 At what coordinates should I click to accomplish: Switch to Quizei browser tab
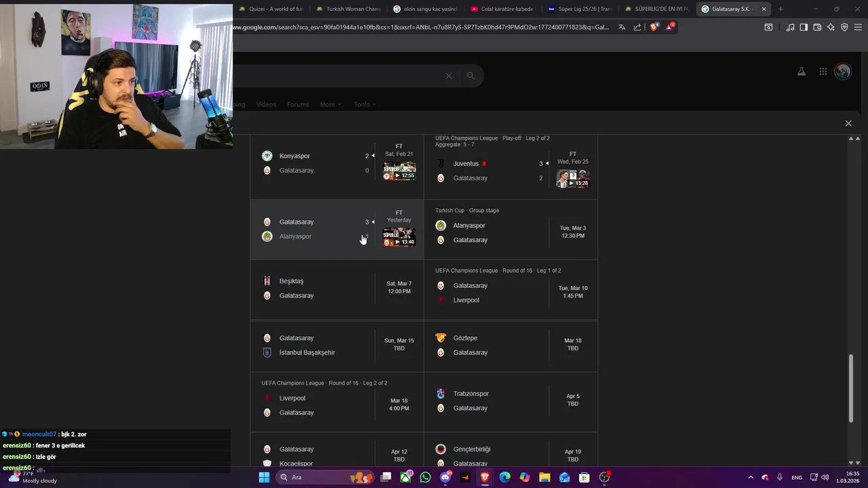(x=271, y=9)
